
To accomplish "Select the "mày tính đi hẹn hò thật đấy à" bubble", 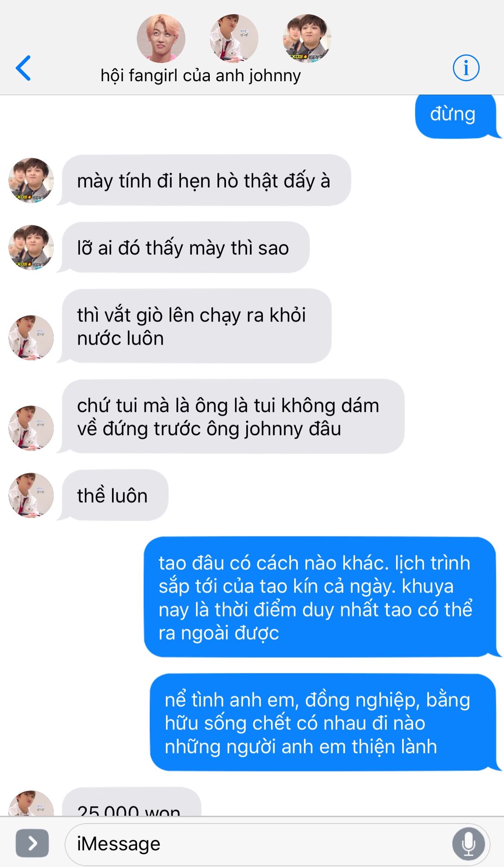I will point(205,180).
